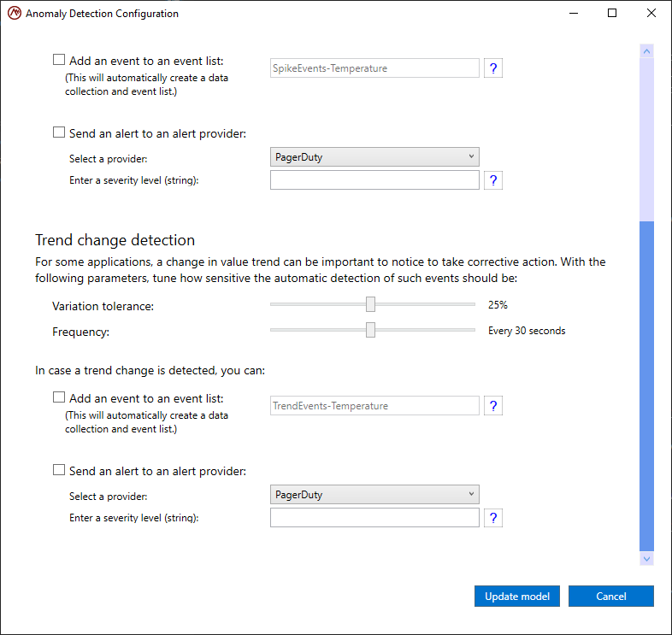Open help for TrendEvents-Temperature event list field
Viewport: 672px width, 635px height.
(492, 406)
